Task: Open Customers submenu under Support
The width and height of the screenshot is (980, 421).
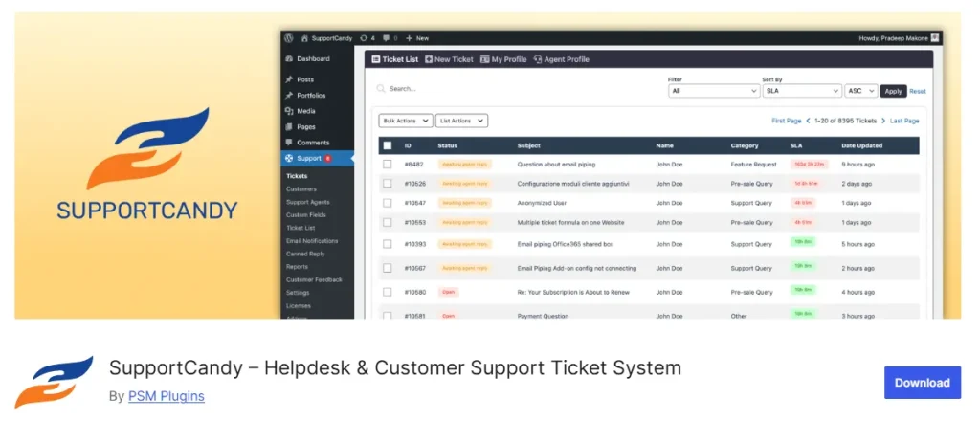Action: [x=301, y=188]
